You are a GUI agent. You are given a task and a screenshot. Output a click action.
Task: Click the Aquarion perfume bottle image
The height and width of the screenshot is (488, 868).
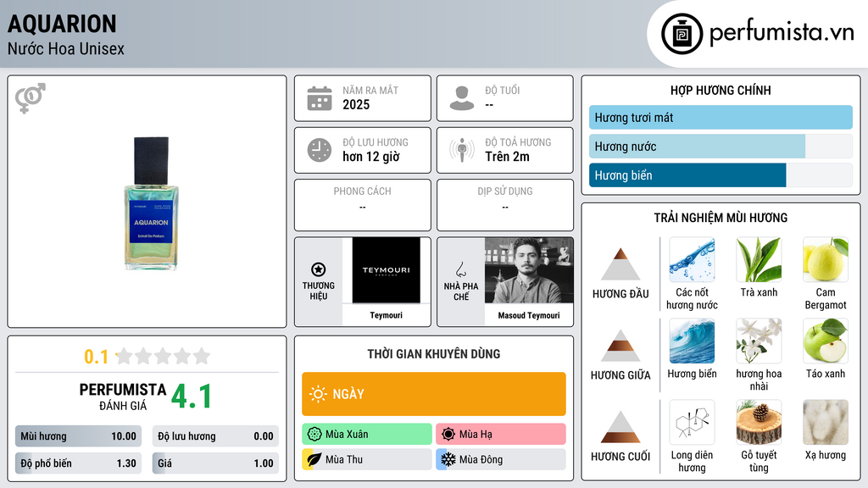(151, 203)
